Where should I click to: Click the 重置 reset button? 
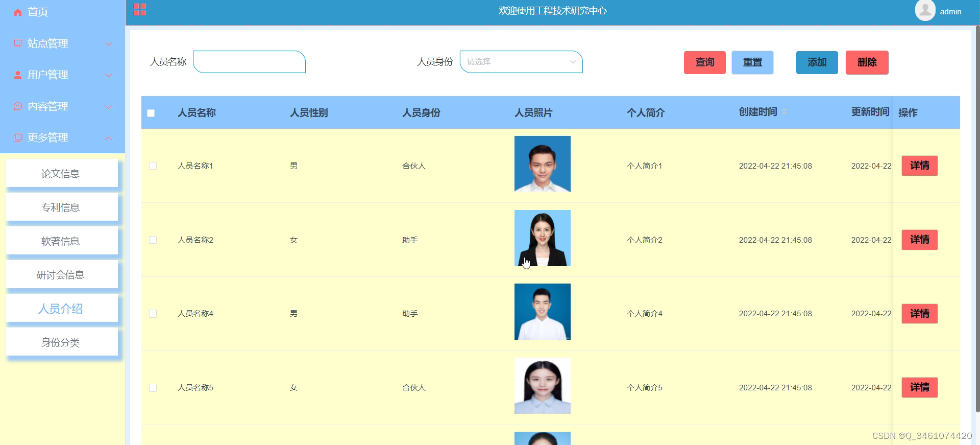752,62
